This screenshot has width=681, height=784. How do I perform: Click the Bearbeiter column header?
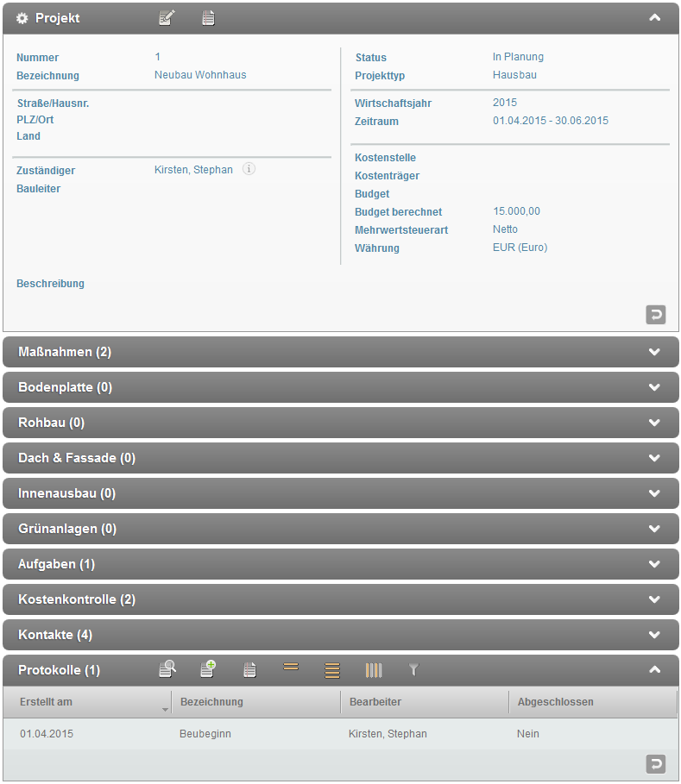tap(423, 702)
